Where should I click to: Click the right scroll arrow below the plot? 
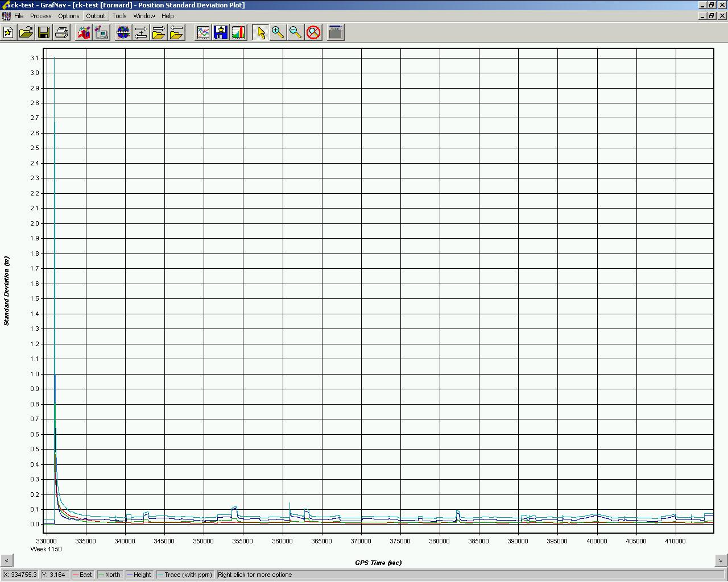[x=721, y=560]
